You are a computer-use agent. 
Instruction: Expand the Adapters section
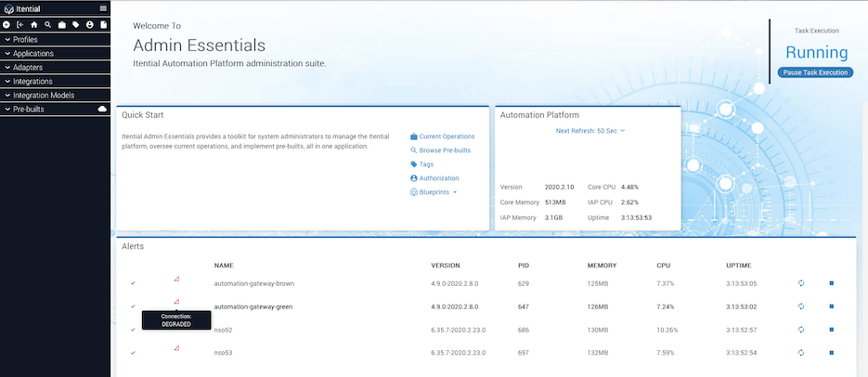55,68
